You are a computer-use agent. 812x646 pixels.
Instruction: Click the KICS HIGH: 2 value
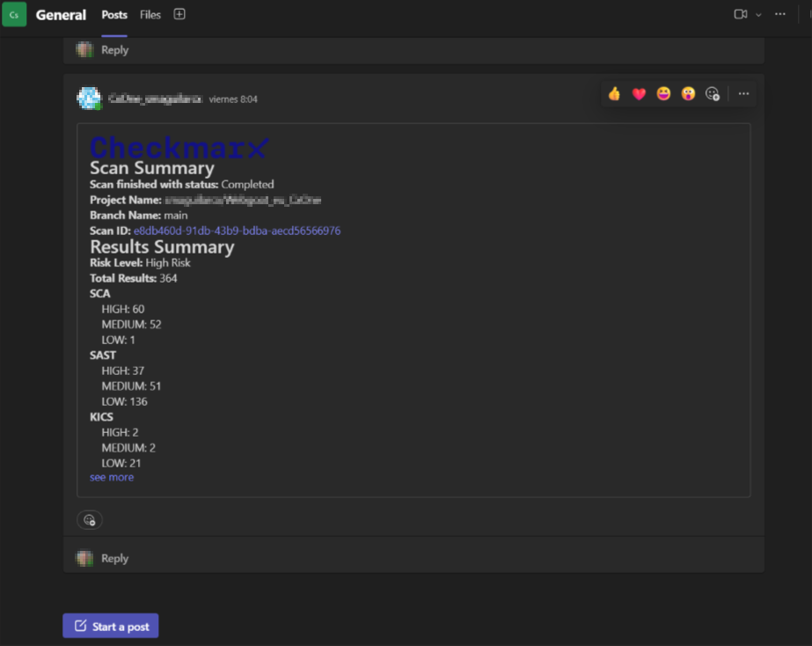pyautogui.click(x=121, y=432)
